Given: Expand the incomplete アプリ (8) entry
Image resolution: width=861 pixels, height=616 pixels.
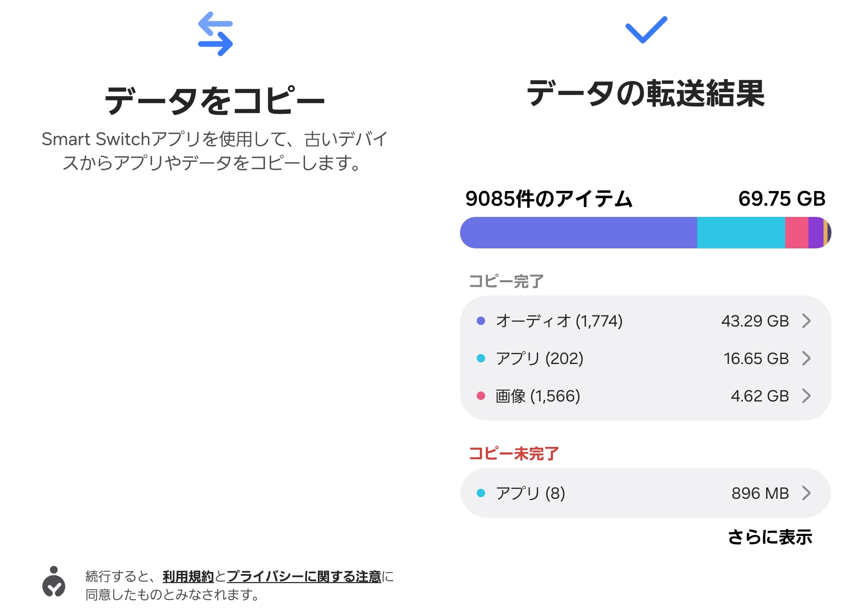Looking at the screenshot, I should (806, 493).
